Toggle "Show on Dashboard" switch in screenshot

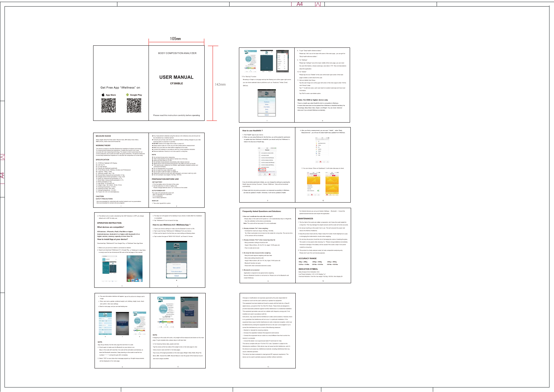[318, 191]
